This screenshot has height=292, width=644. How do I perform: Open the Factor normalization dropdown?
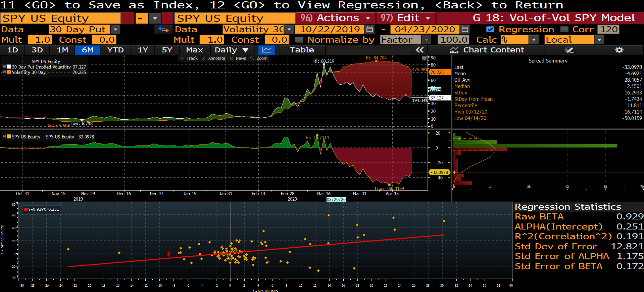426,40
